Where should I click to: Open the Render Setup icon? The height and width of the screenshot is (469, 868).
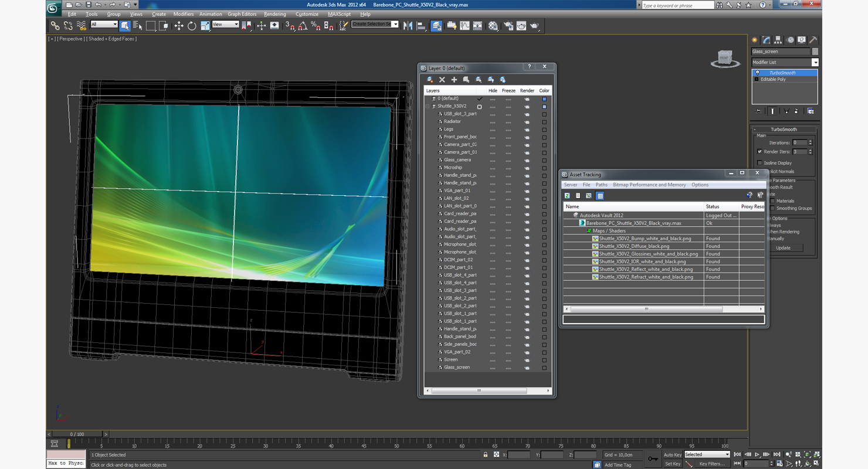508,26
